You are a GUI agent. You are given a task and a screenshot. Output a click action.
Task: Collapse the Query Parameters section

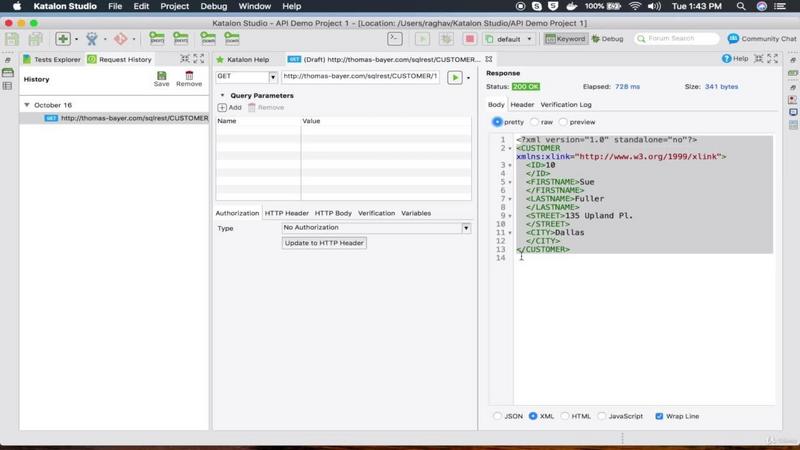[x=222, y=95]
